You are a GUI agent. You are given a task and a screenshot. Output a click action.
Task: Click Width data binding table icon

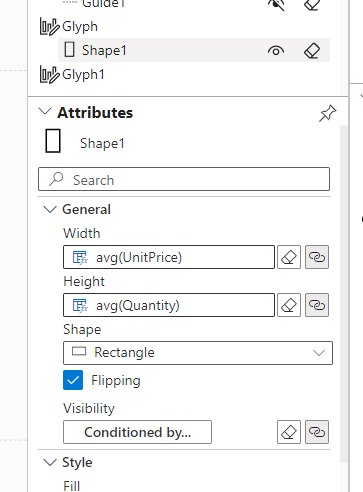point(80,258)
